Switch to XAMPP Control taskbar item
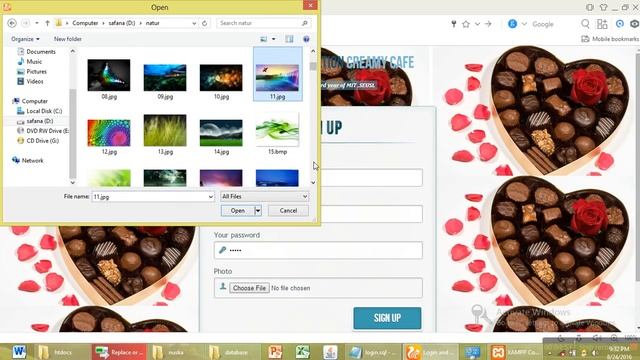 (x=516, y=352)
